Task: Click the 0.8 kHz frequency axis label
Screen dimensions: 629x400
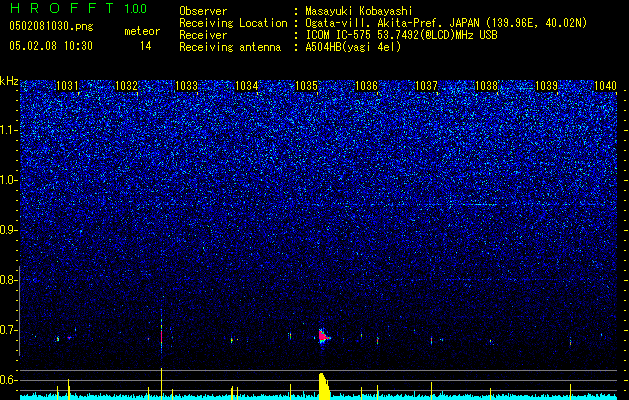Action: 8,280
